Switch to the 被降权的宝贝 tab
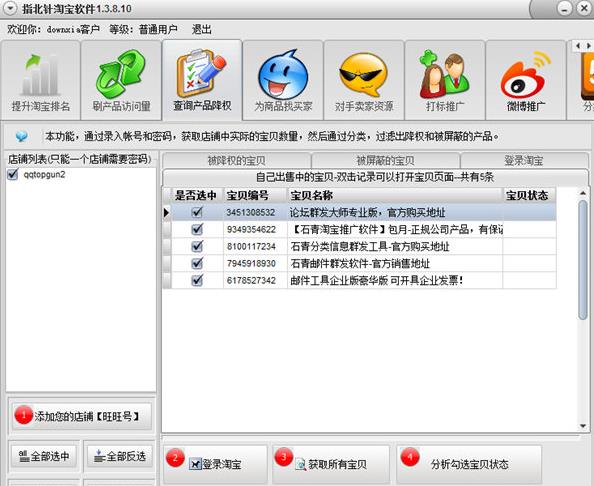This screenshot has width=594, height=486. pos(236,161)
